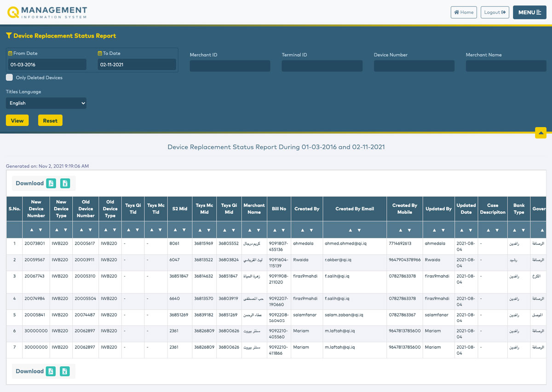Select S2 Mid value 6640
The width and height of the screenshot is (552, 392).
coord(174,299)
